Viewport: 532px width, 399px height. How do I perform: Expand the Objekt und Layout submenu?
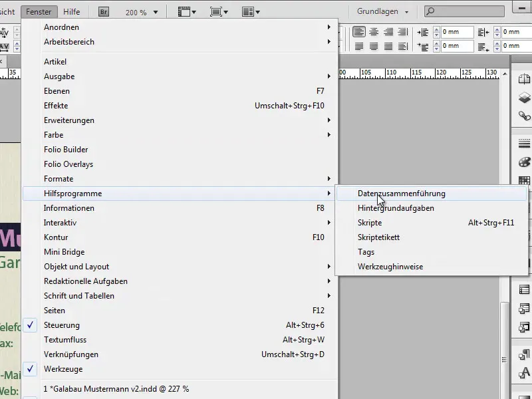180,267
